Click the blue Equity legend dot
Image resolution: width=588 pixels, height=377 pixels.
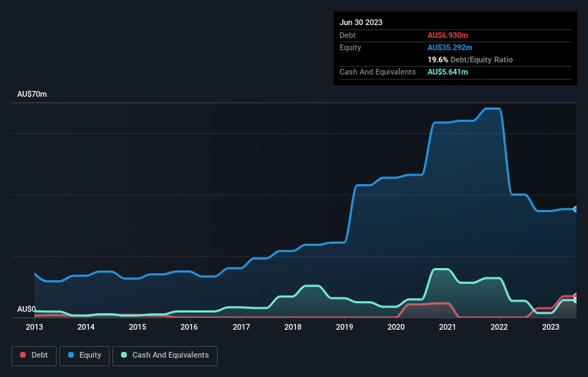click(x=72, y=355)
